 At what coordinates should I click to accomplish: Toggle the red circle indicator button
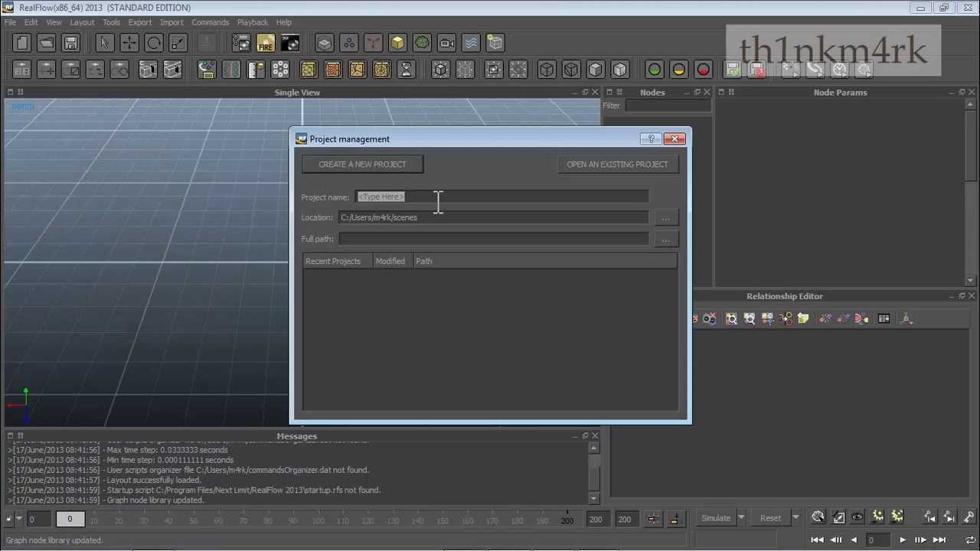704,70
